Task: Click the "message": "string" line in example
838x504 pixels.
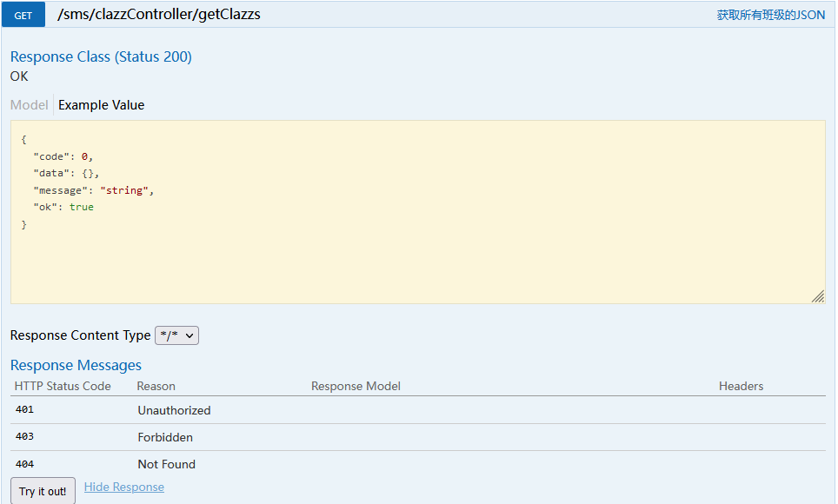Action: (x=94, y=190)
